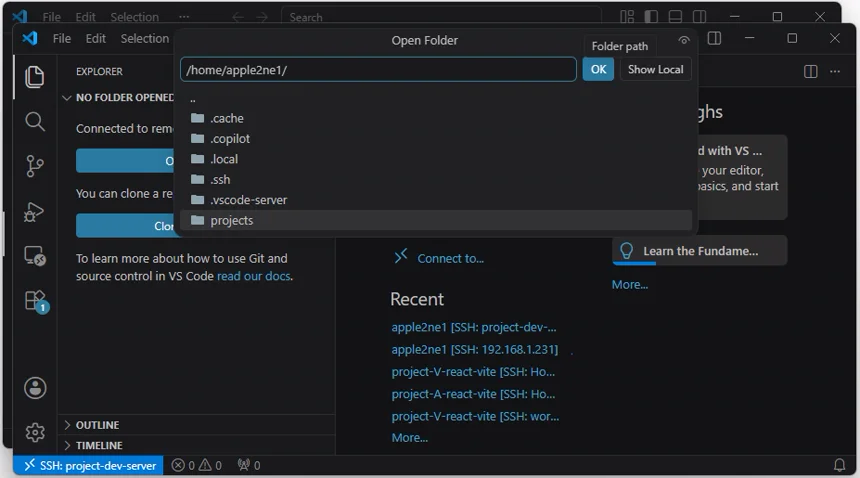The height and width of the screenshot is (478, 860).
Task: Select the .ssh folder
Action: 436,179
